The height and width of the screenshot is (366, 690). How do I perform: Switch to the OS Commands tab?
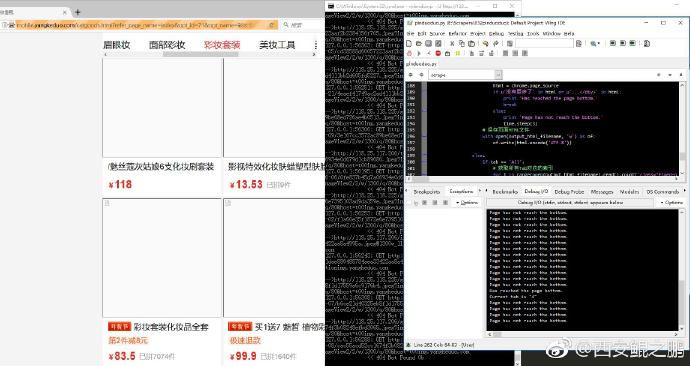pos(662,192)
